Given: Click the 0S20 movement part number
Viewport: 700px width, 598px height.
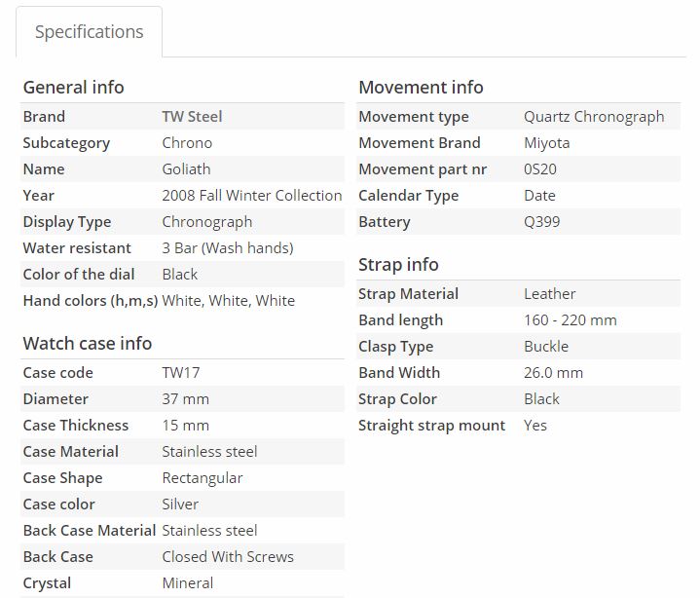Looking at the screenshot, I should pyautogui.click(x=539, y=169).
